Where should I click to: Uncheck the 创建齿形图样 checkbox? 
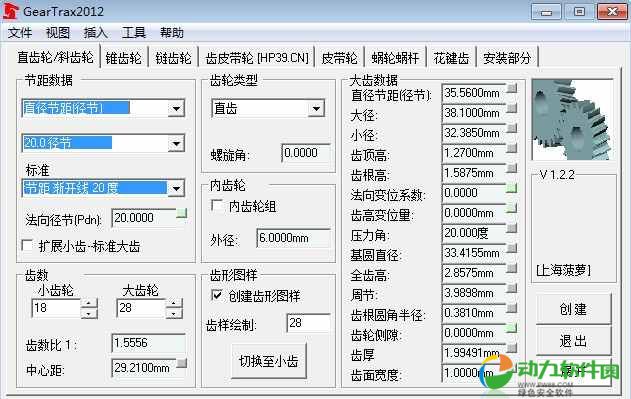tap(217, 296)
